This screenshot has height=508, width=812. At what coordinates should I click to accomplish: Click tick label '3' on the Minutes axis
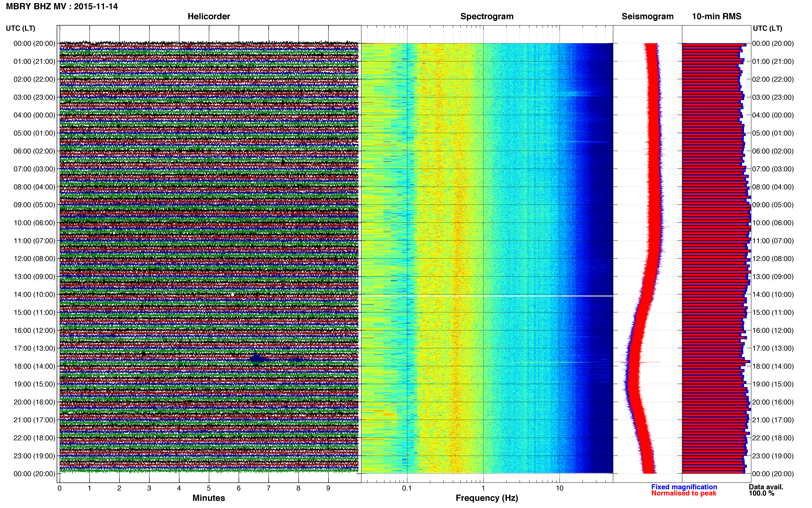tap(149, 488)
